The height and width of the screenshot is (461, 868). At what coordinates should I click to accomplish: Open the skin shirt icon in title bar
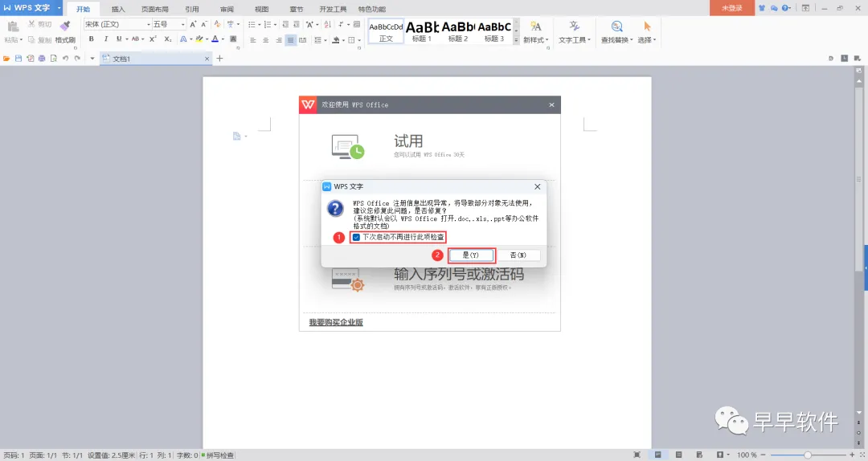(x=762, y=8)
